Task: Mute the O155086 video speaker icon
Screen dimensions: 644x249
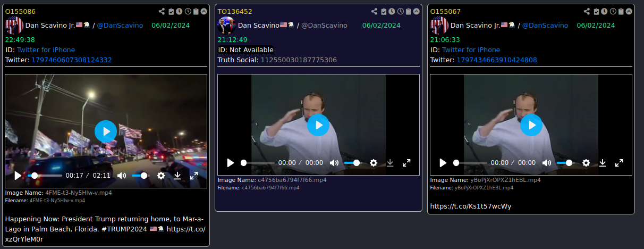Action: (122, 175)
